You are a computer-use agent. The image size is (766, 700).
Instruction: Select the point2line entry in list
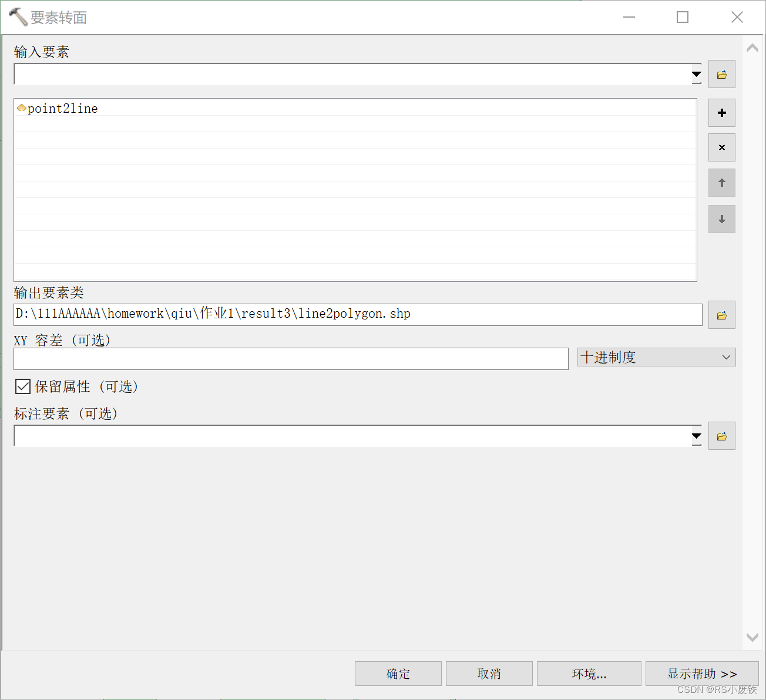tap(355, 108)
